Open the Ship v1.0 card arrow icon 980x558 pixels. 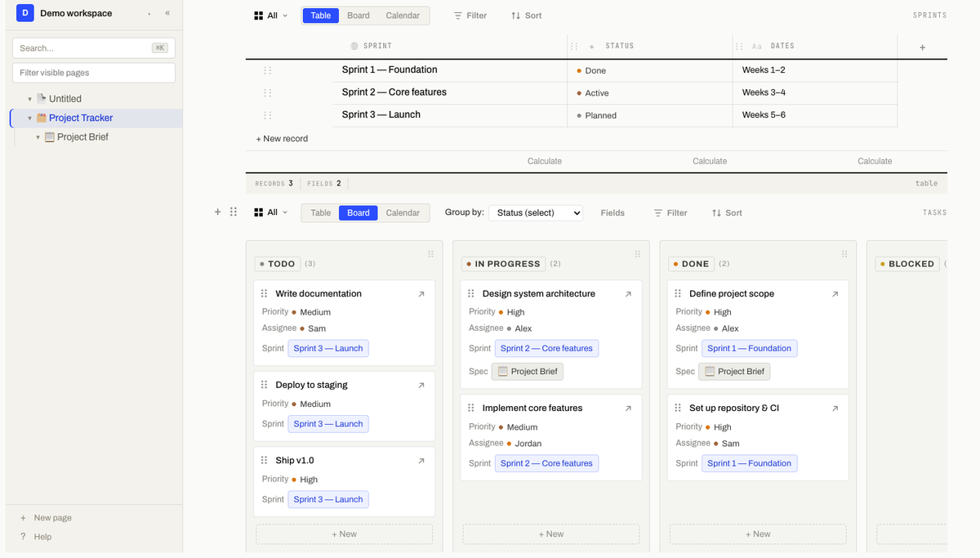pos(421,461)
